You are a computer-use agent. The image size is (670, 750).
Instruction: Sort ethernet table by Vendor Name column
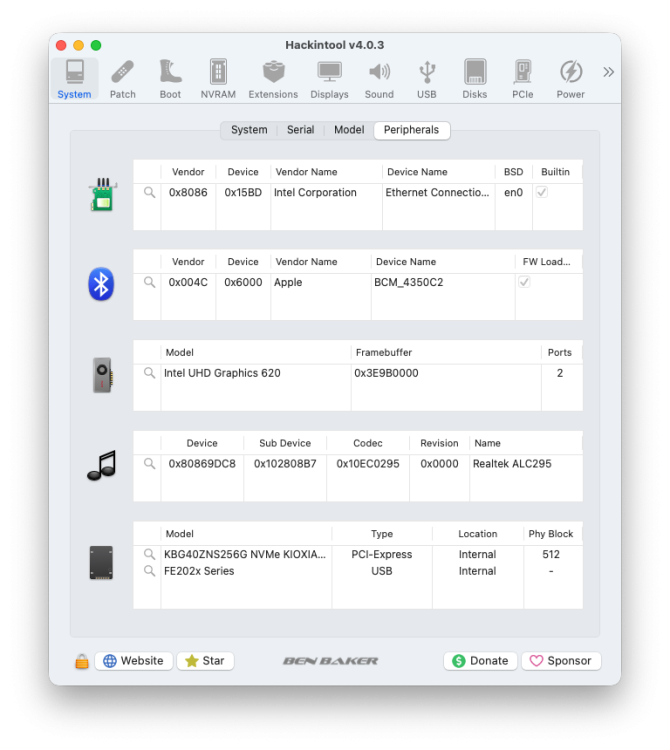click(327, 172)
